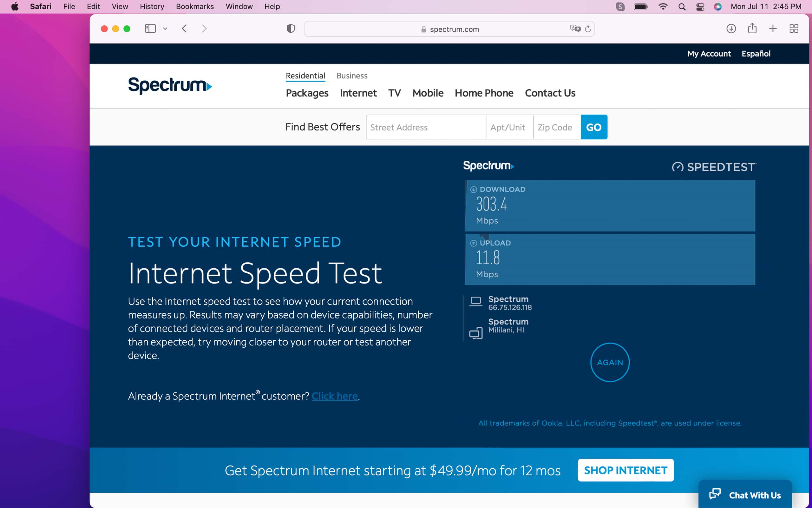The height and width of the screenshot is (508, 812).
Task: Open the Contact Us navigation item
Action: coord(550,93)
